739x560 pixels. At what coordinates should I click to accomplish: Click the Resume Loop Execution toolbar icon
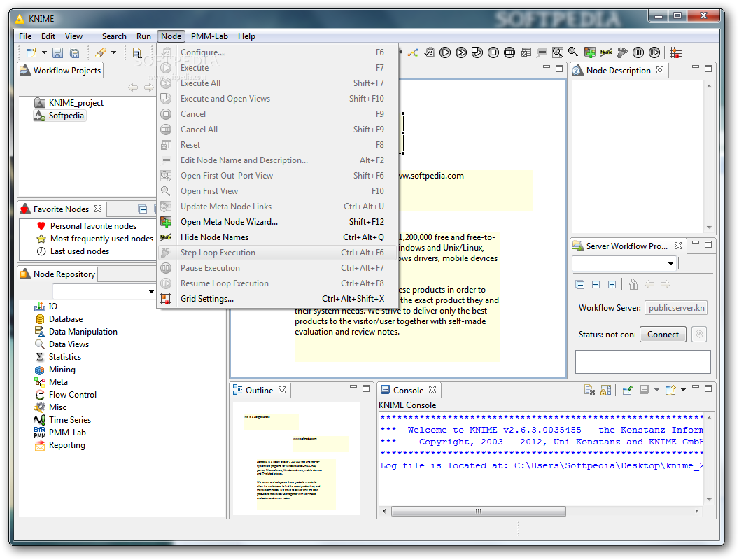point(654,52)
